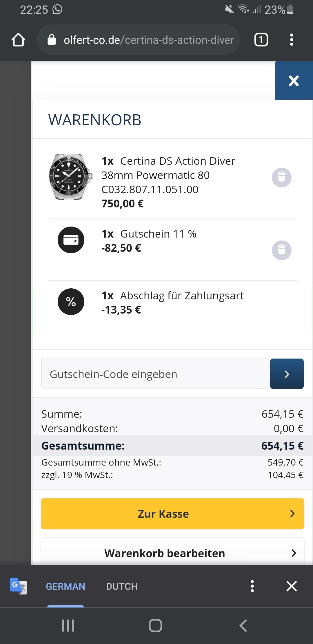Open Warenkorb bearbeiten
The width and height of the screenshot is (313, 644).
(172, 553)
